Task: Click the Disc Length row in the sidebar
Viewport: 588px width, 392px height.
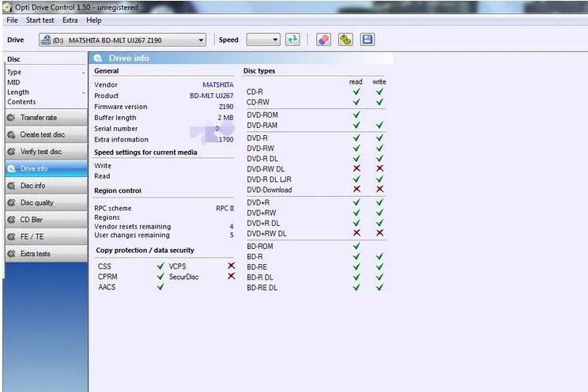Action: point(46,92)
